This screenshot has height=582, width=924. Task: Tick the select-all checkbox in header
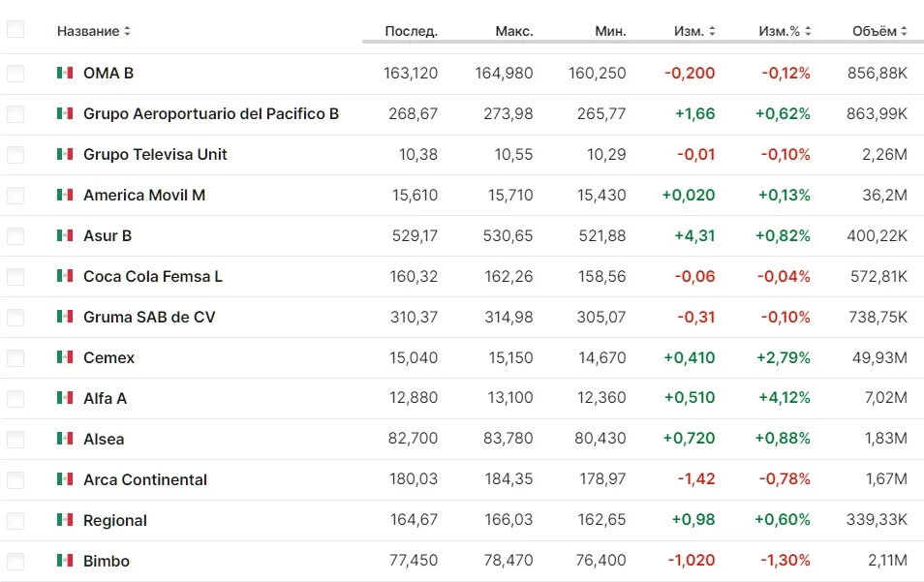15,30
